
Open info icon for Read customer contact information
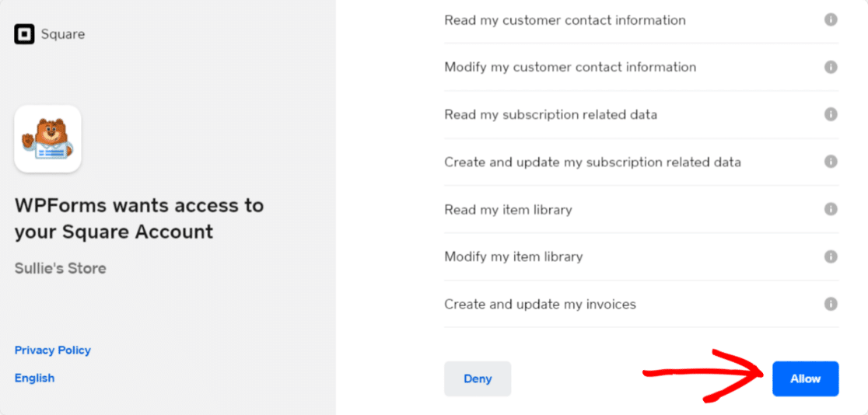831,20
